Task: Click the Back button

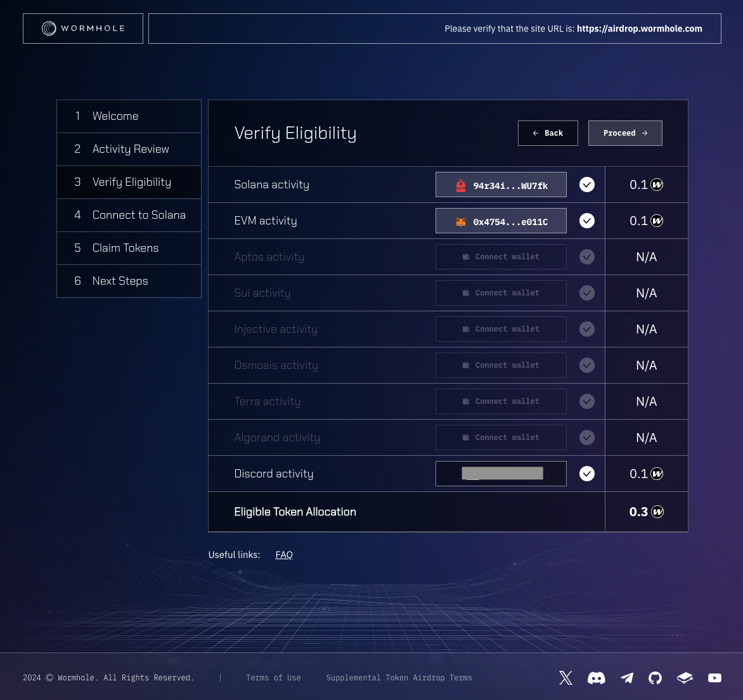Action: click(x=548, y=133)
